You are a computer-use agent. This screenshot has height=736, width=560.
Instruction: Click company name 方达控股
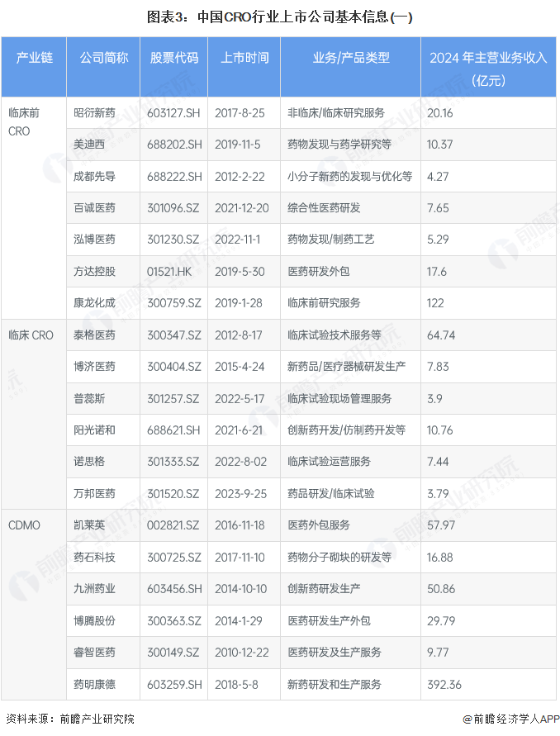(x=94, y=271)
